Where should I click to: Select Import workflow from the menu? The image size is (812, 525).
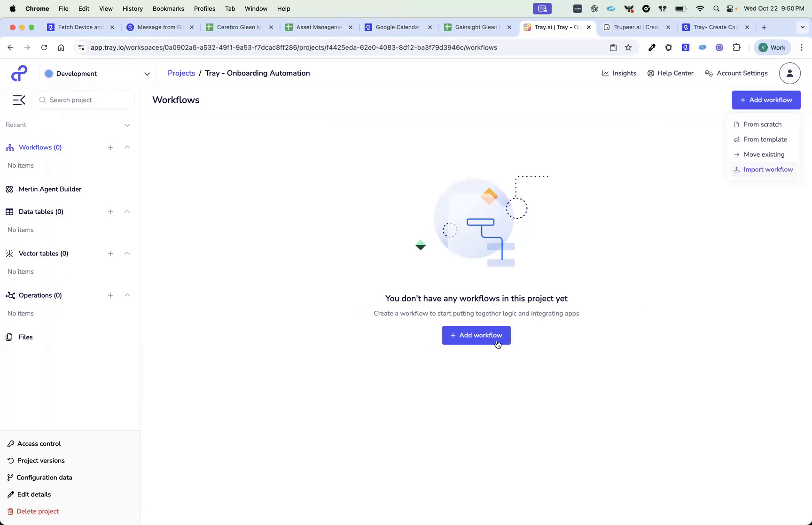click(767, 170)
